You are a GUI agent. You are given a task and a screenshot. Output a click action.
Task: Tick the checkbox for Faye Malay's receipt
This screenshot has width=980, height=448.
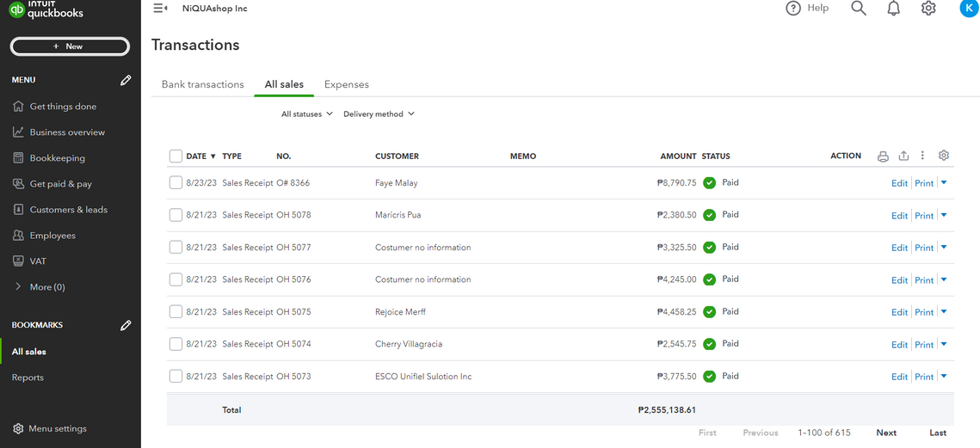176,183
